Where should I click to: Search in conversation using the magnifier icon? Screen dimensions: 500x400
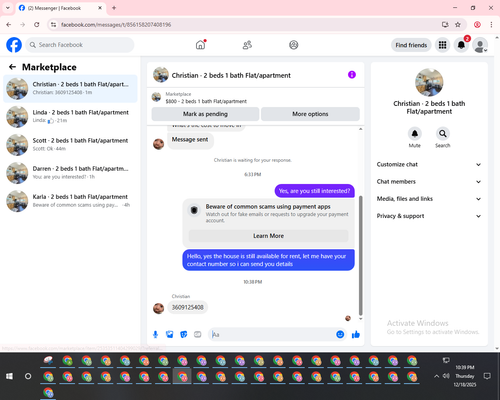point(443,134)
